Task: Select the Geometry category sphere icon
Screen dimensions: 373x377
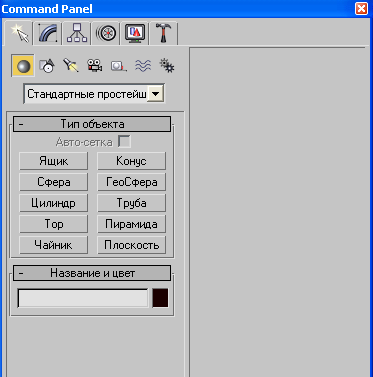Action: click(x=23, y=65)
